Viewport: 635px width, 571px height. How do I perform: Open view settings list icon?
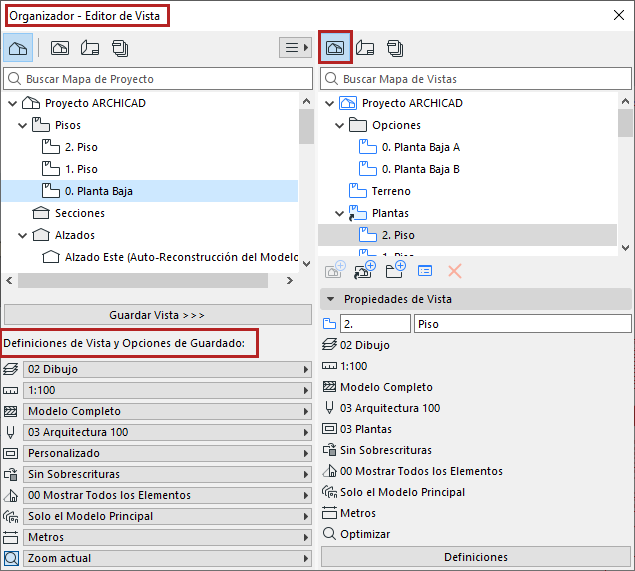click(425, 271)
